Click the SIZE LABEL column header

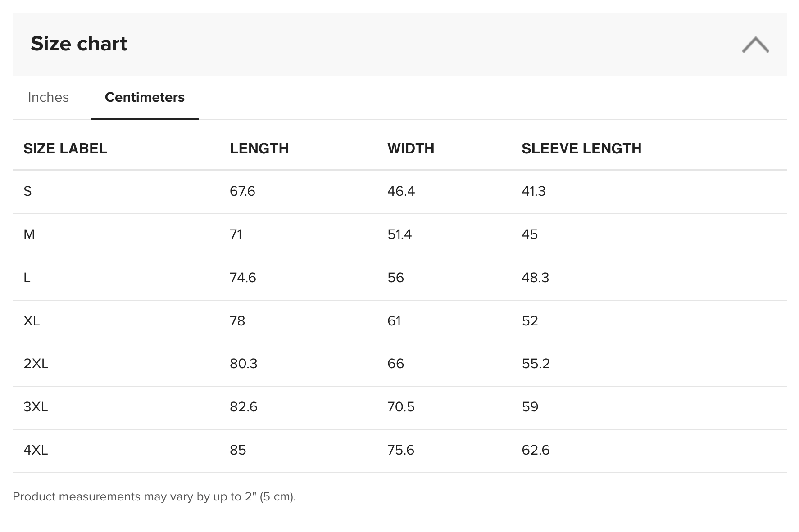(x=65, y=149)
